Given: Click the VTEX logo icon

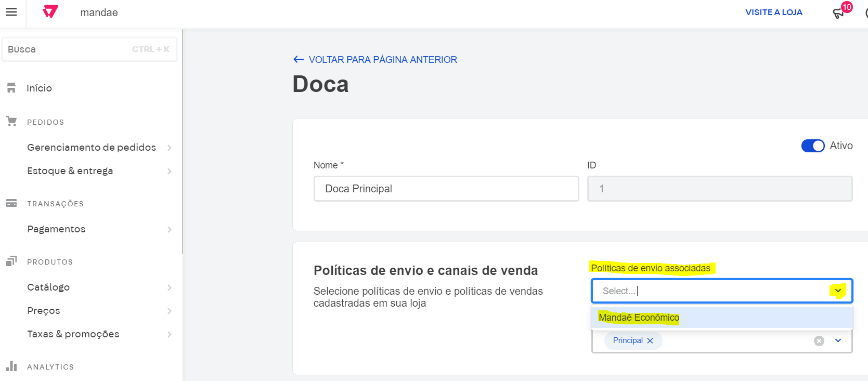Looking at the screenshot, I should [x=50, y=11].
